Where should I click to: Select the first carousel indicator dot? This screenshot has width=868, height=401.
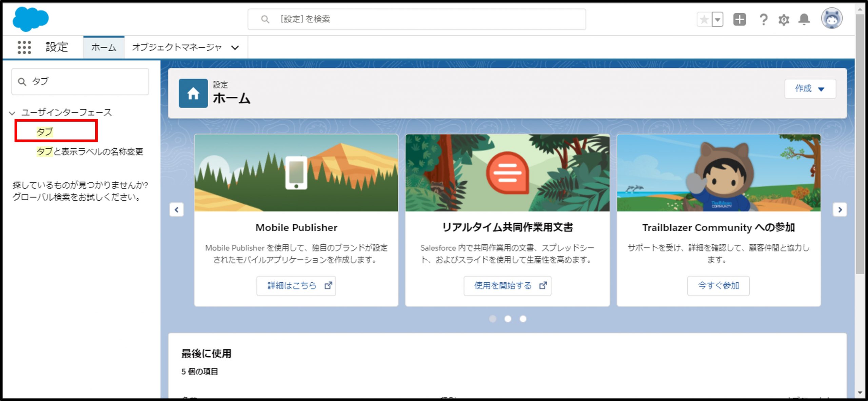(493, 319)
